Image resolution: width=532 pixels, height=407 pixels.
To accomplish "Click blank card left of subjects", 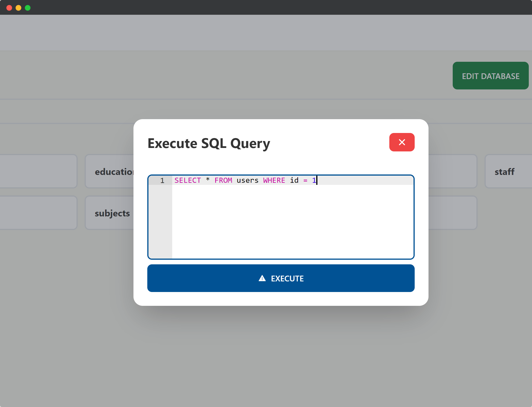I will (38, 213).
